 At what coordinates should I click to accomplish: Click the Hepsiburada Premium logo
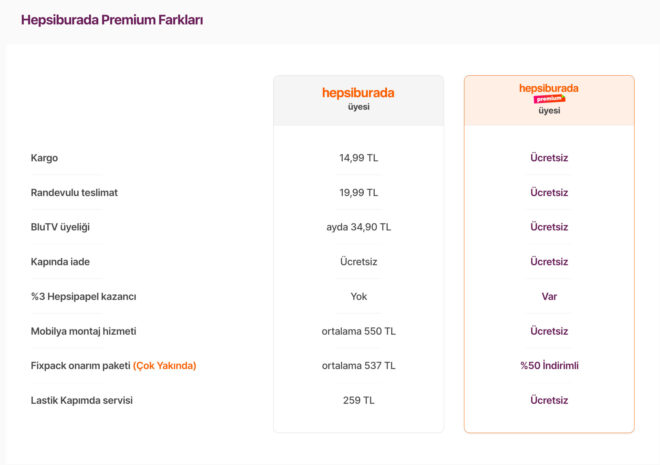[x=549, y=91]
